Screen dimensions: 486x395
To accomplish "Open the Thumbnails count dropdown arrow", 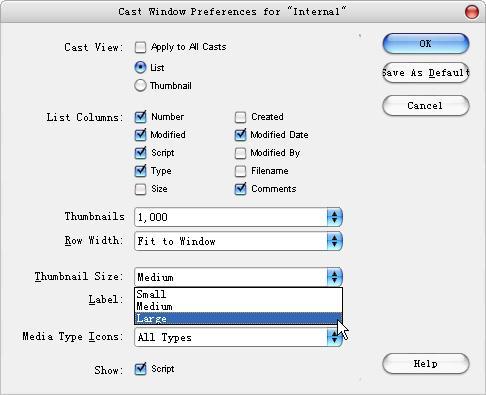I will tap(334, 217).
